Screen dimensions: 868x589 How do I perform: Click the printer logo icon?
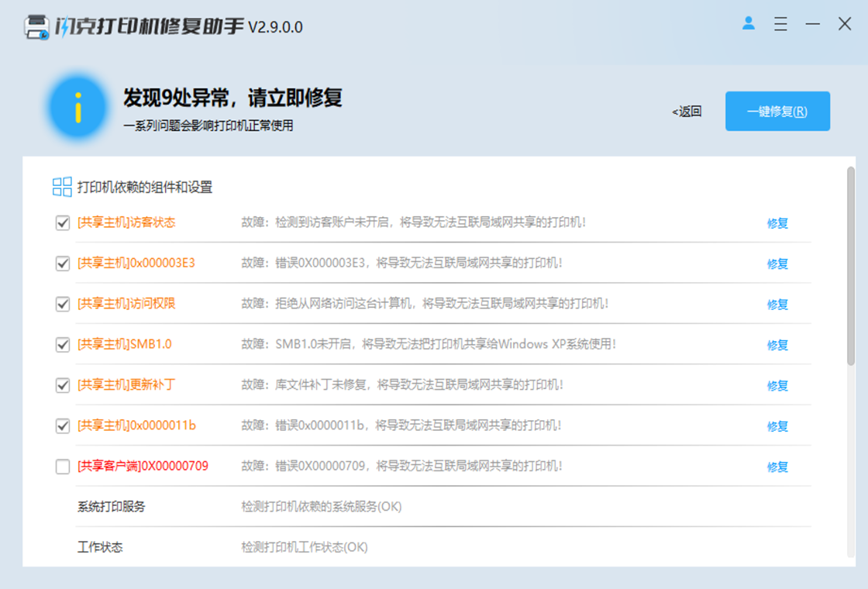36,27
